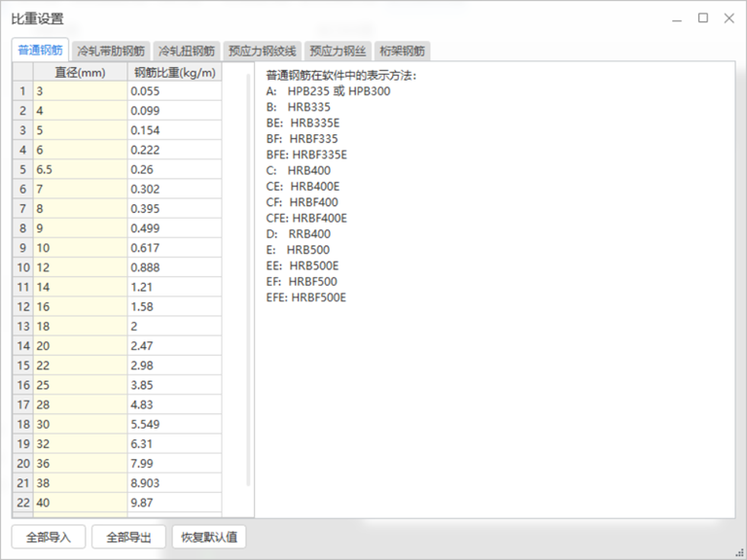Click the 全部导入 button
The height and width of the screenshot is (560, 747).
(49, 537)
